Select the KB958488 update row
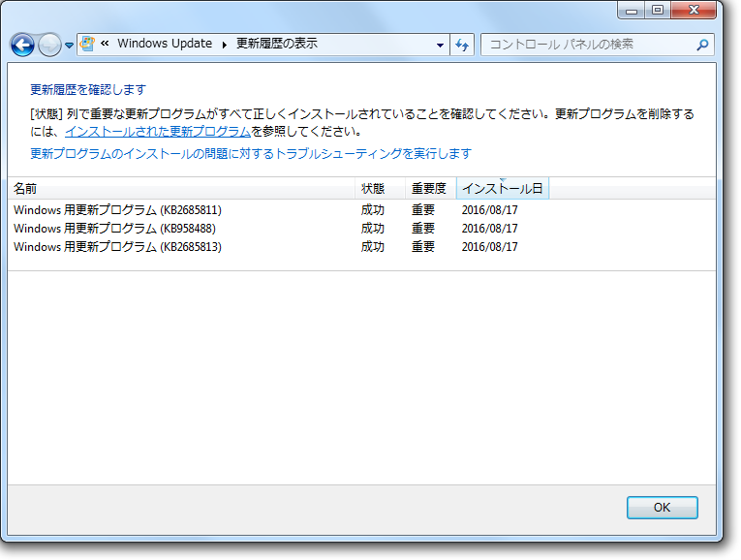The image size is (741, 560). click(x=114, y=228)
